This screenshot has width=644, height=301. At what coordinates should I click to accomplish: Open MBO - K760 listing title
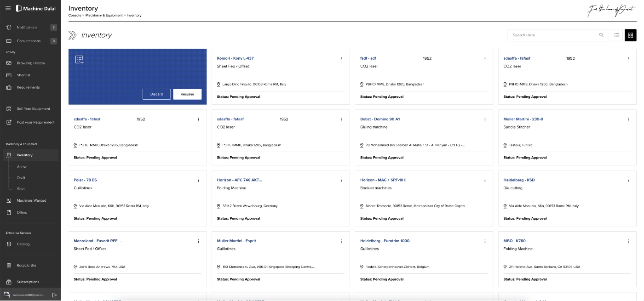(514, 241)
